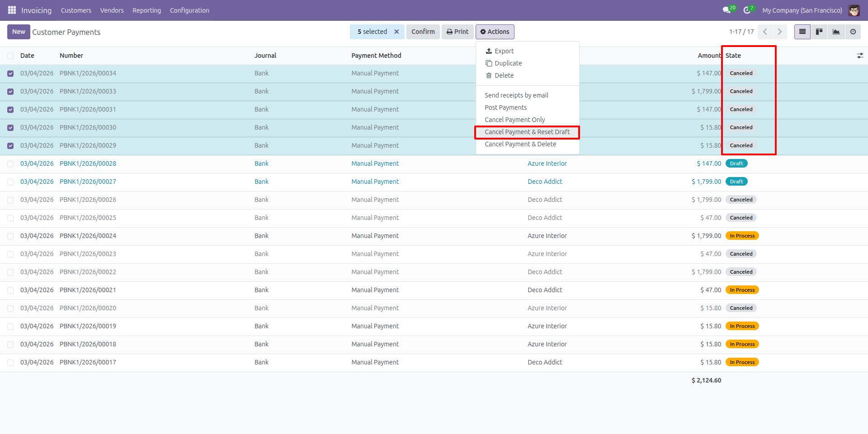Image resolution: width=868 pixels, height=434 pixels.
Task: Sort by the Payment Method column header
Action: [376, 56]
